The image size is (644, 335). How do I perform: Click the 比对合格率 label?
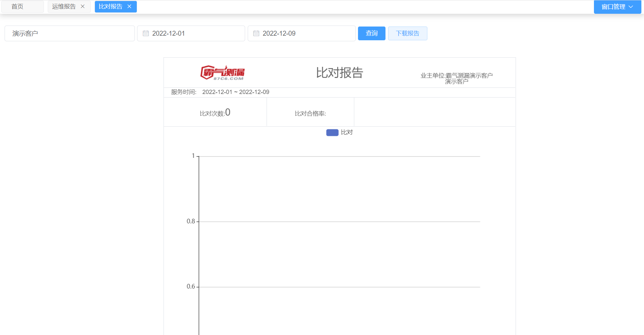[310, 114]
